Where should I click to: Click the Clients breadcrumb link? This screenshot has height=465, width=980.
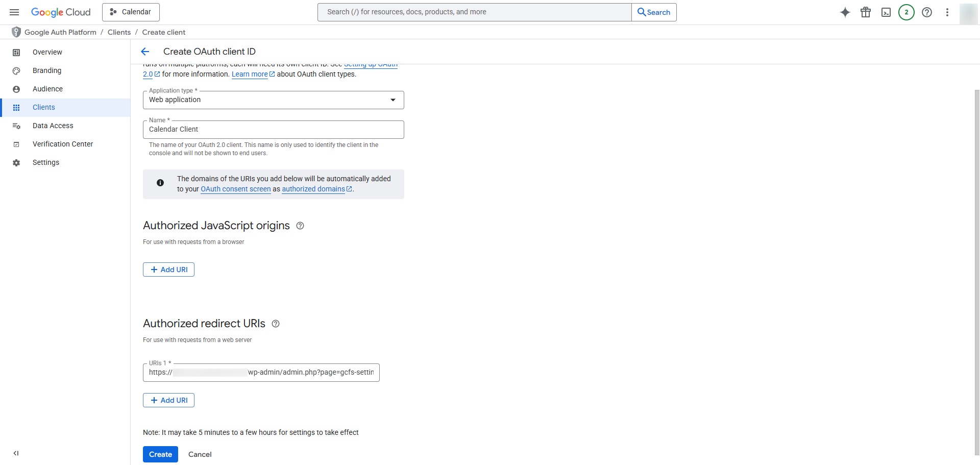(x=119, y=32)
